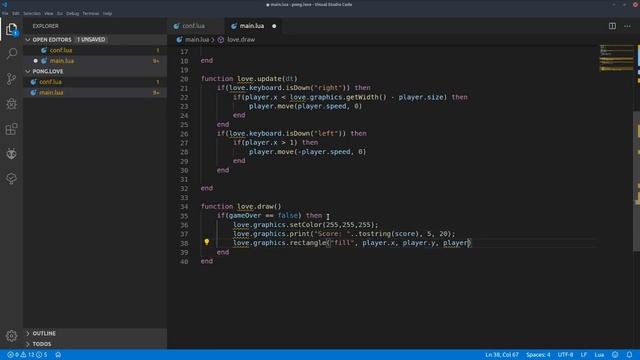Change the file encoding via UTF-8
The width and height of the screenshot is (640, 360).
click(565, 355)
